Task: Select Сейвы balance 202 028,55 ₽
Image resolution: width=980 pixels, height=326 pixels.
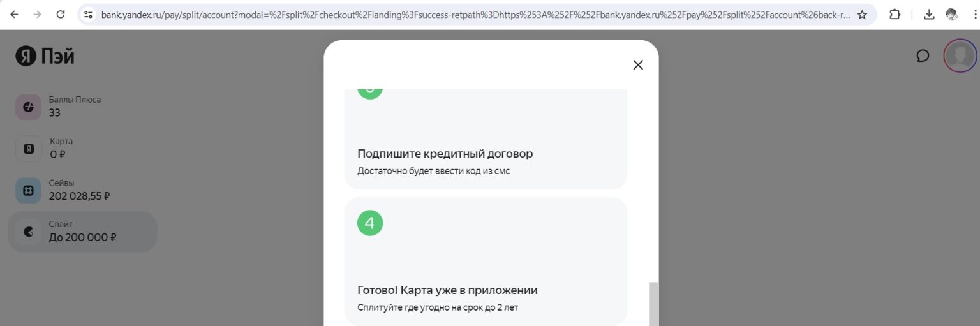Action: tap(79, 196)
